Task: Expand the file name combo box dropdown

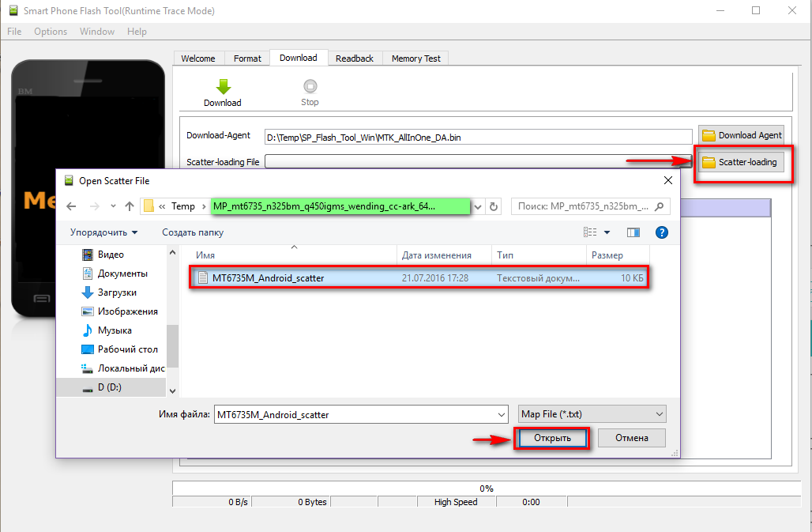Action: [501, 414]
